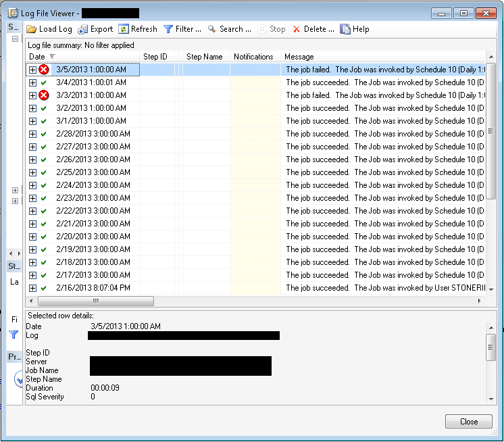Click the Step Name column header

pyautogui.click(x=206, y=57)
